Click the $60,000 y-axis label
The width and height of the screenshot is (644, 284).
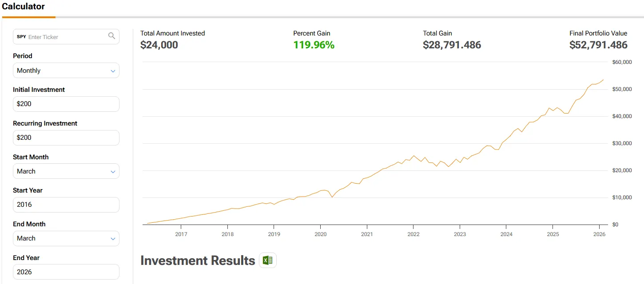621,62
